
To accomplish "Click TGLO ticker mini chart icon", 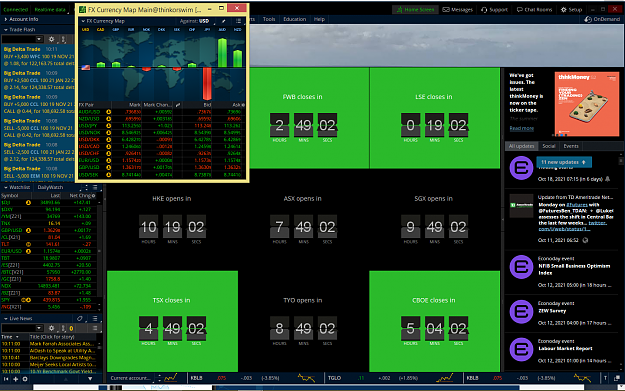I will click(444, 377).
